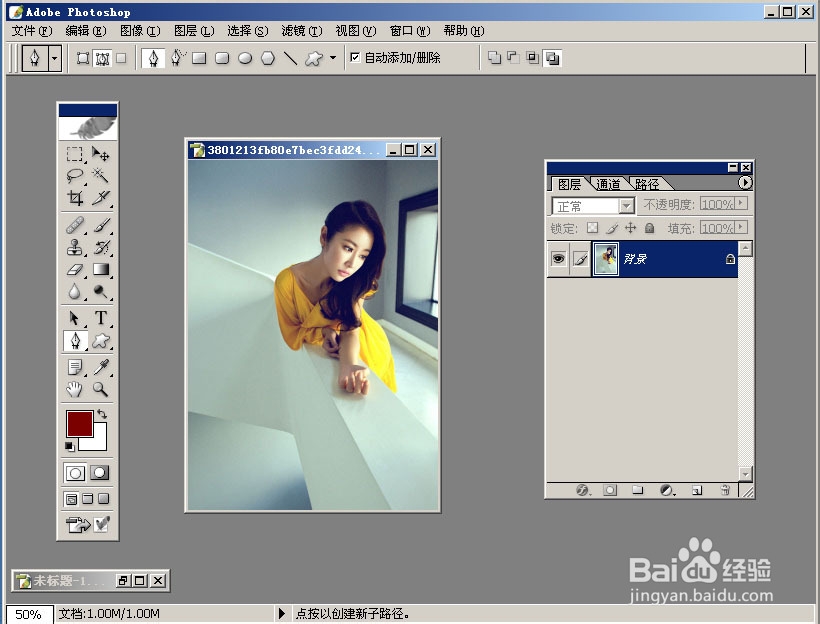
Task: Select the Clone Stamp tool
Action: click(x=75, y=247)
